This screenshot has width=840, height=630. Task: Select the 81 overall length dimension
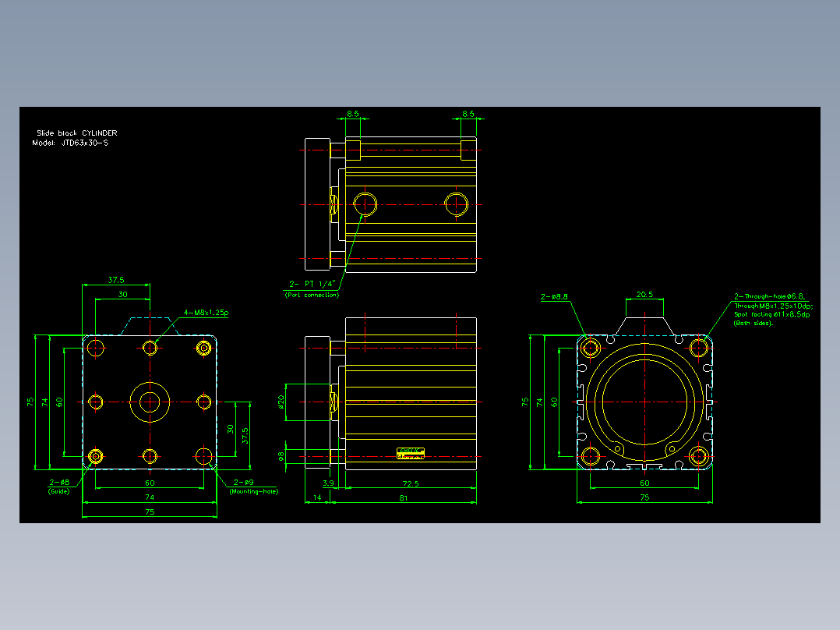click(x=404, y=498)
